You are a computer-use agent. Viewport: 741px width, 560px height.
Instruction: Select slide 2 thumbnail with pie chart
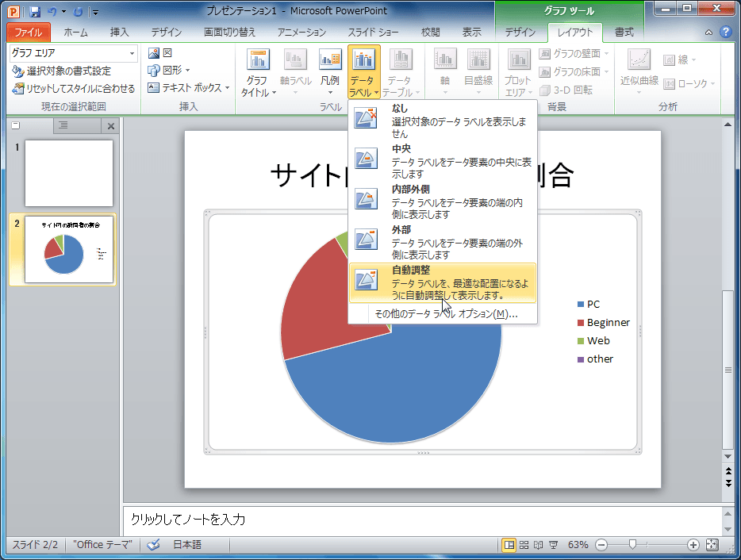coord(69,250)
